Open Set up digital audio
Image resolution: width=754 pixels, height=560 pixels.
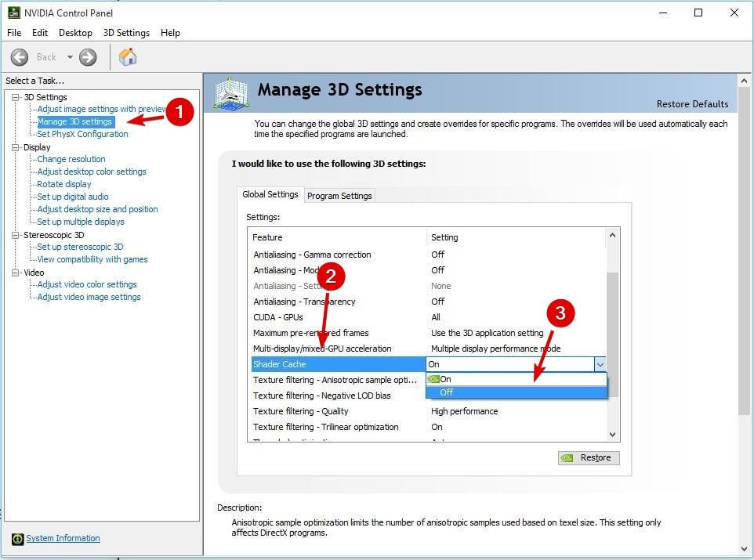(73, 197)
